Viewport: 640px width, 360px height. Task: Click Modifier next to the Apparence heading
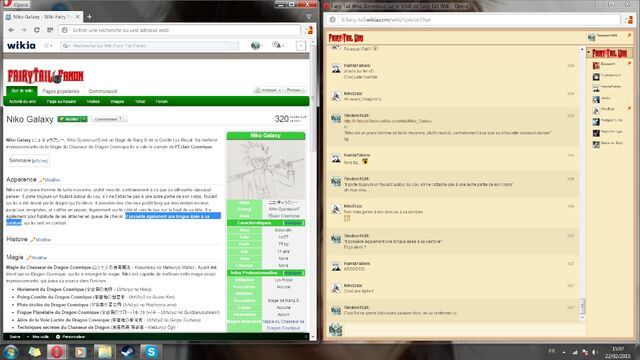52,180
